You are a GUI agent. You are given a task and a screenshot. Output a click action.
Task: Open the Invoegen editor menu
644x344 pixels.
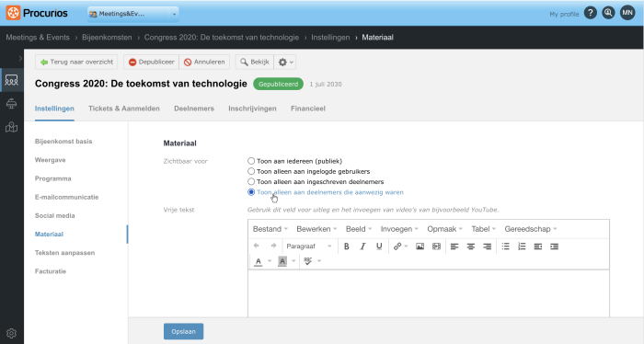(399, 229)
